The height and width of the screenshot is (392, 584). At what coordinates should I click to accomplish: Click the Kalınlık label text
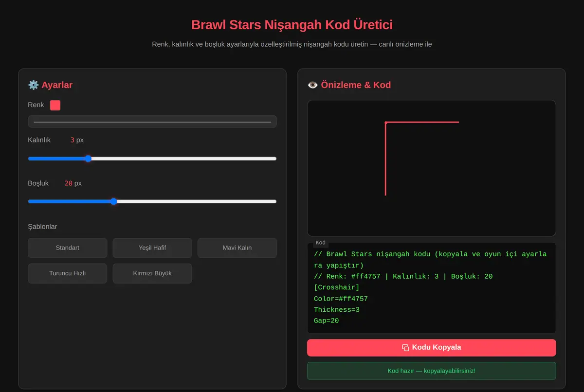coord(39,140)
